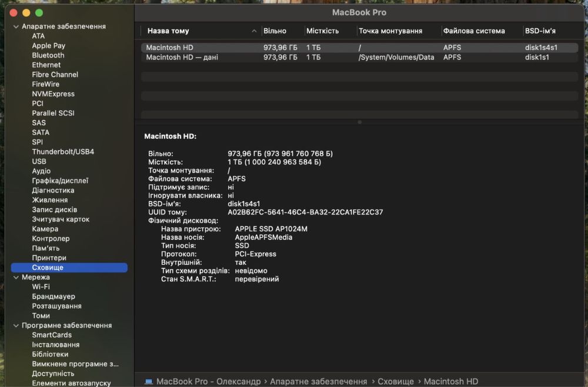Open Графіка/дисплеї sidebar entry
The width and height of the screenshot is (588, 387).
60,181
